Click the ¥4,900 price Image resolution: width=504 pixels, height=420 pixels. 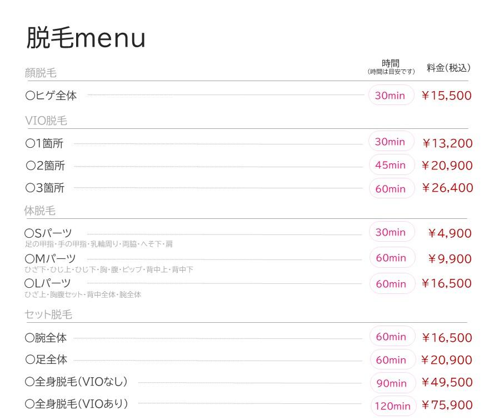point(450,233)
